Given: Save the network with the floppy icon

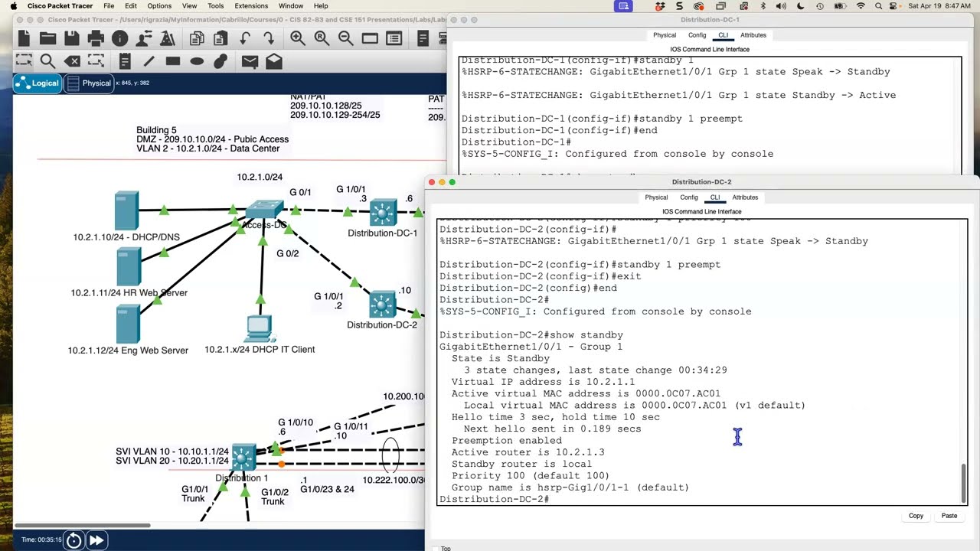Looking at the screenshot, I should [x=72, y=38].
